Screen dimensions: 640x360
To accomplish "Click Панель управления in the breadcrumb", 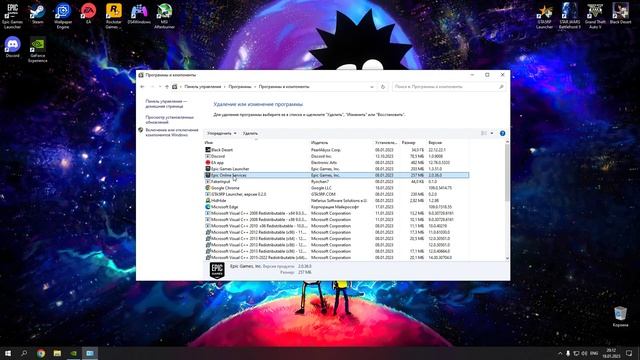I will pyautogui.click(x=202, y=87).
